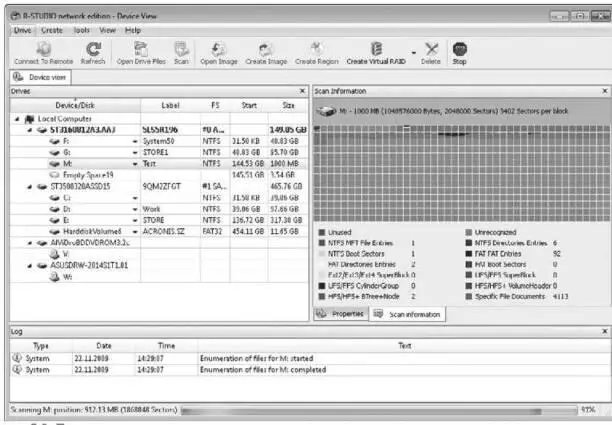Open the Drive menu

click(x=22, y=30)
